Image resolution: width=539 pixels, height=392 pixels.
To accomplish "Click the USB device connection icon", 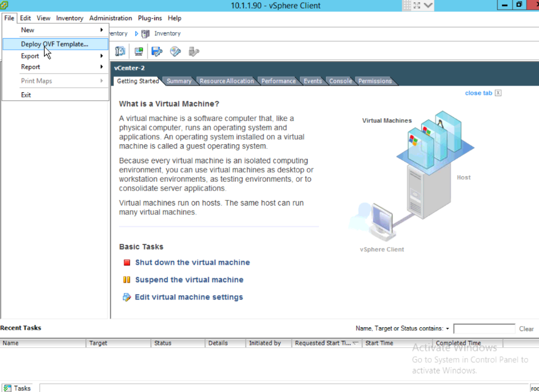I will point(194,51).
